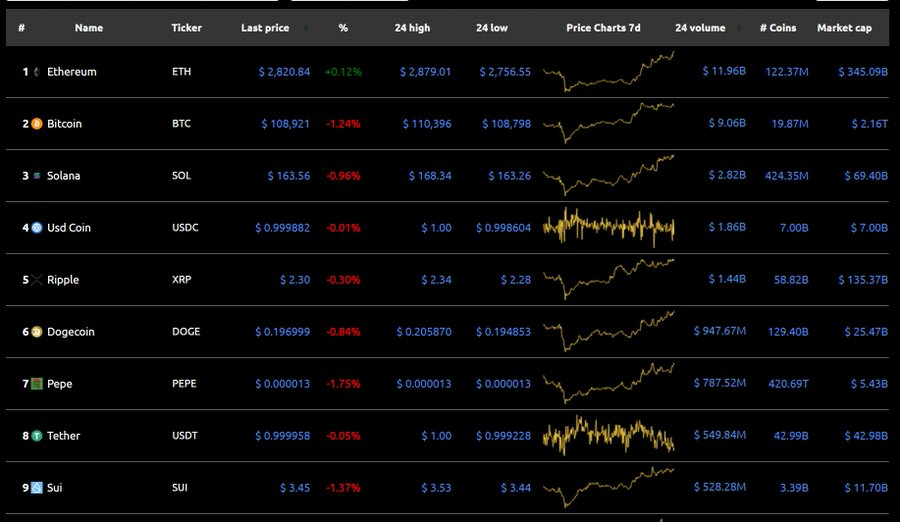The width and height of the screenshot is (900, 522).
Task: Click the -1.75% change for Pepe
Action: coord(343,384)
